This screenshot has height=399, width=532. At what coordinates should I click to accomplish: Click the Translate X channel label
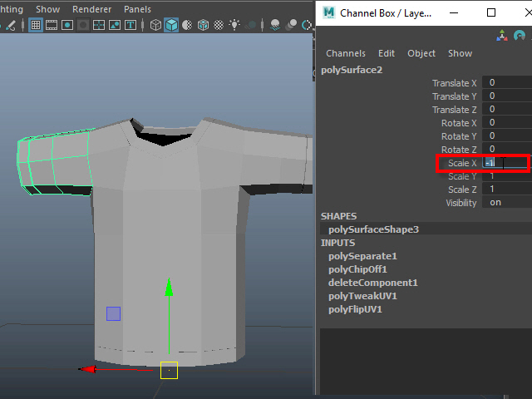point(454,83)
